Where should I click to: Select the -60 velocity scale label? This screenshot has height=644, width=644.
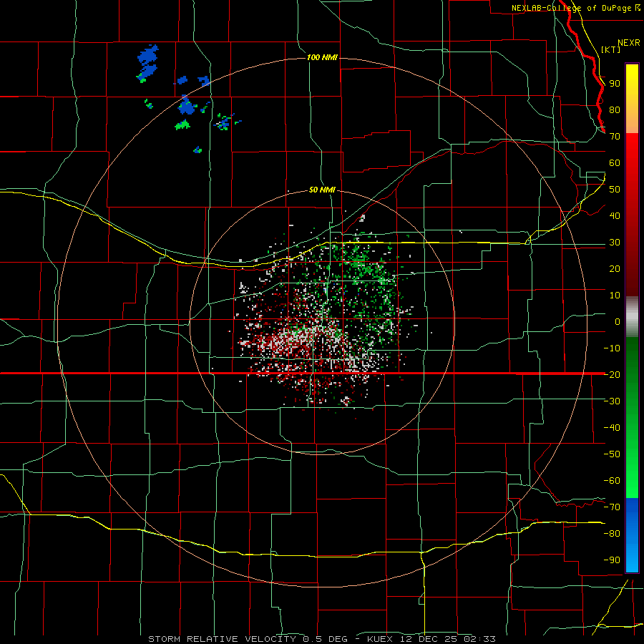(612, 481)
